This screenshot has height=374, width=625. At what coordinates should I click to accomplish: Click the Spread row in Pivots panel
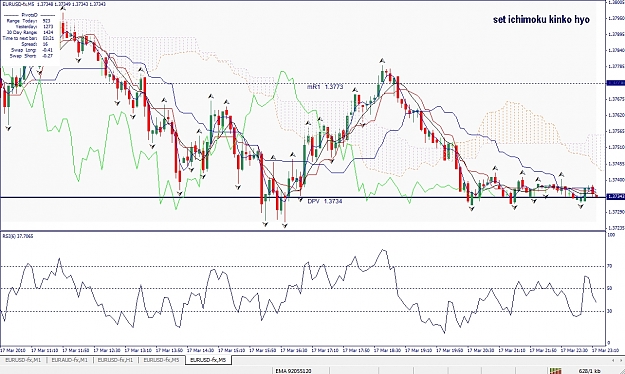[x=35, y=44]
